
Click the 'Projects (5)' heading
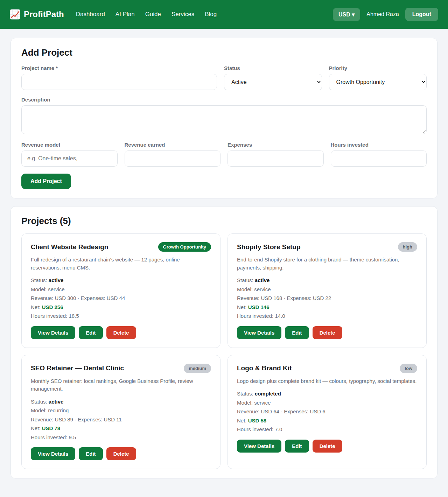click(46, 221)
